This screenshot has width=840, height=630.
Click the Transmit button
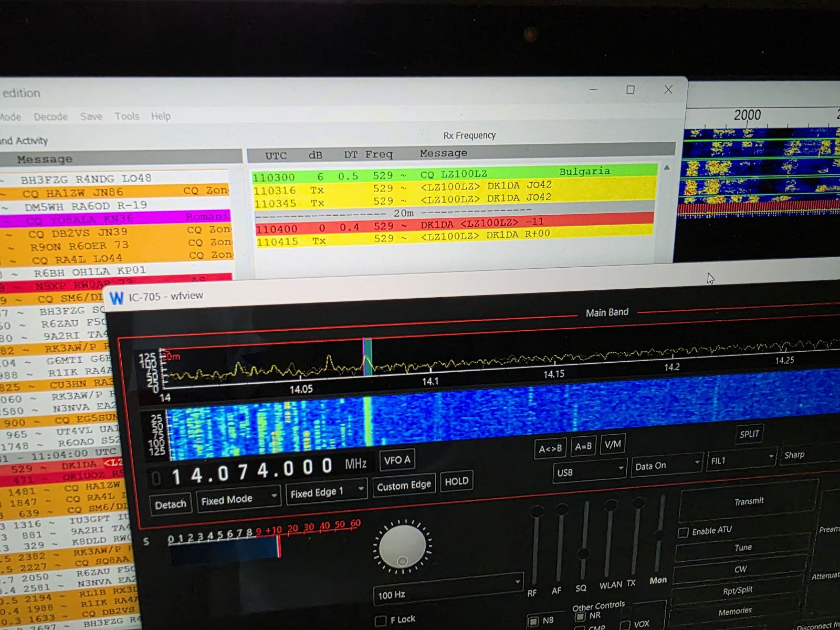pos(749,501)
